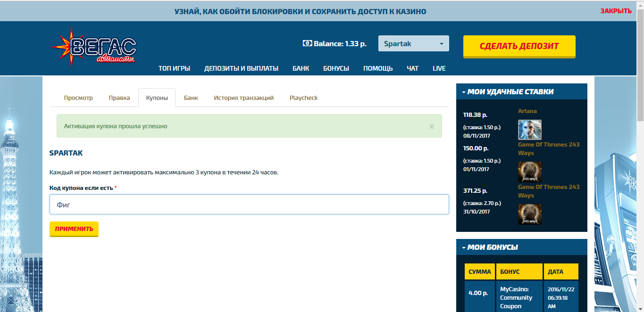
Task: Click the coupon code input field
Action: pyautogui.click(x=249, y=205)
